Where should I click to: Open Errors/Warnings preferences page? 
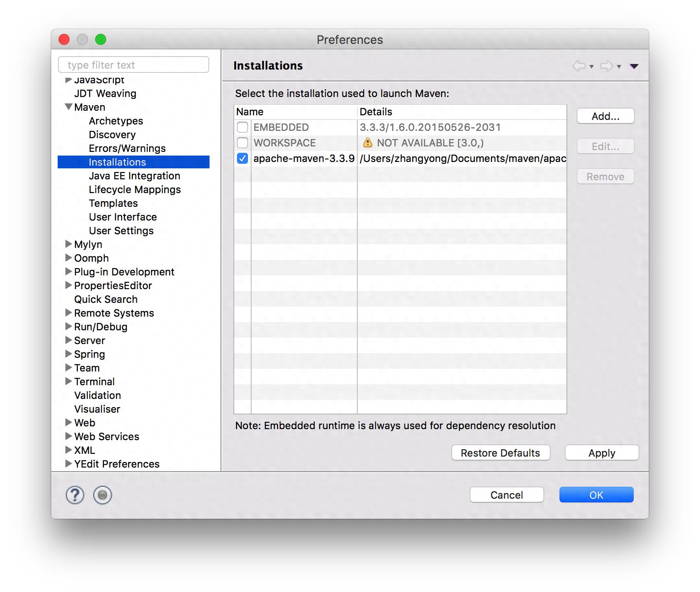pos(127,148)
